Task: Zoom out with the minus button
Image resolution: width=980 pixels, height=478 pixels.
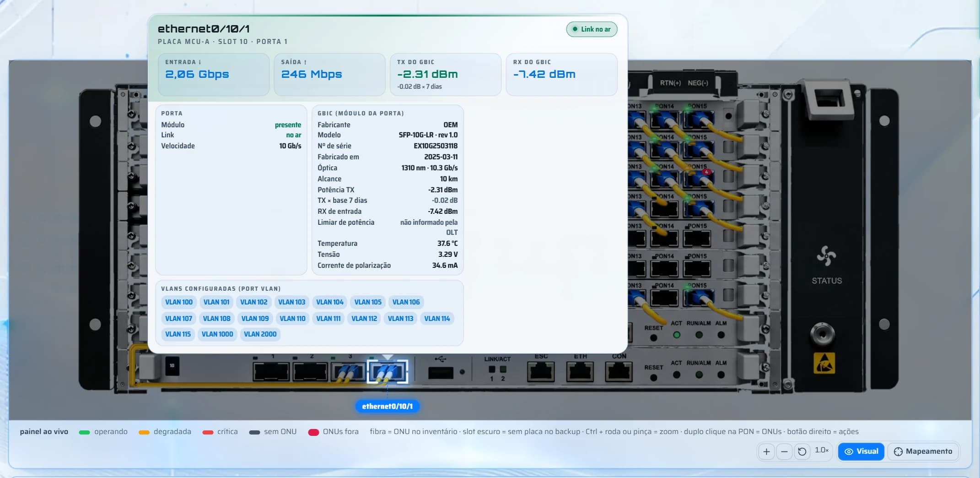Action: coord(784,451)
